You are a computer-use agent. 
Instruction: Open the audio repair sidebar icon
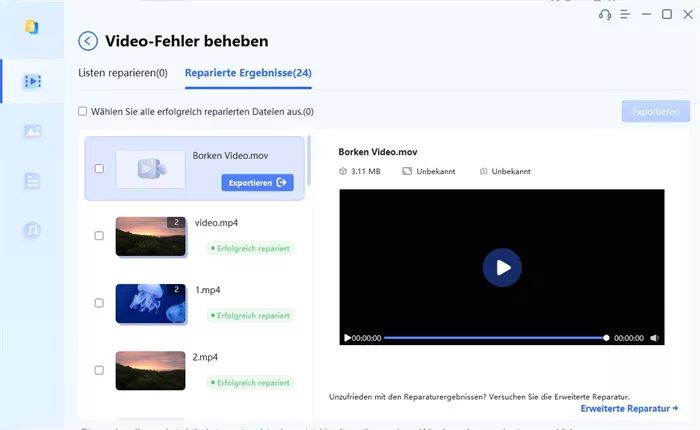[32, 230]
